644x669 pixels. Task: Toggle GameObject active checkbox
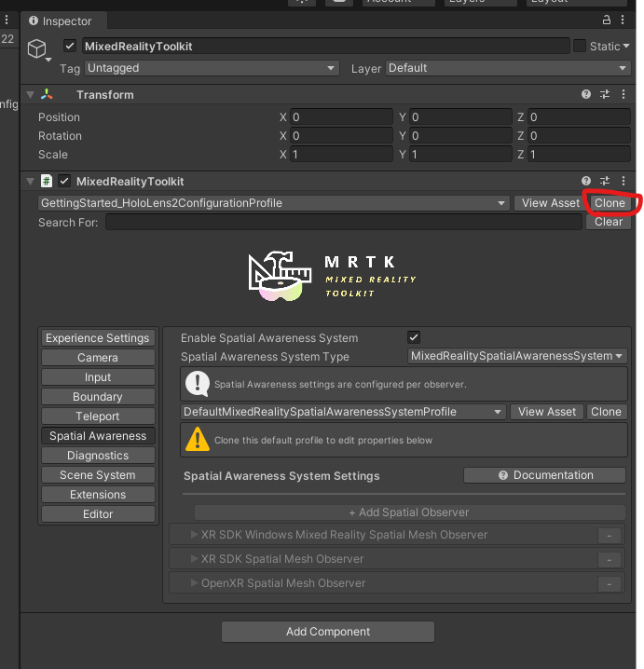70,46
